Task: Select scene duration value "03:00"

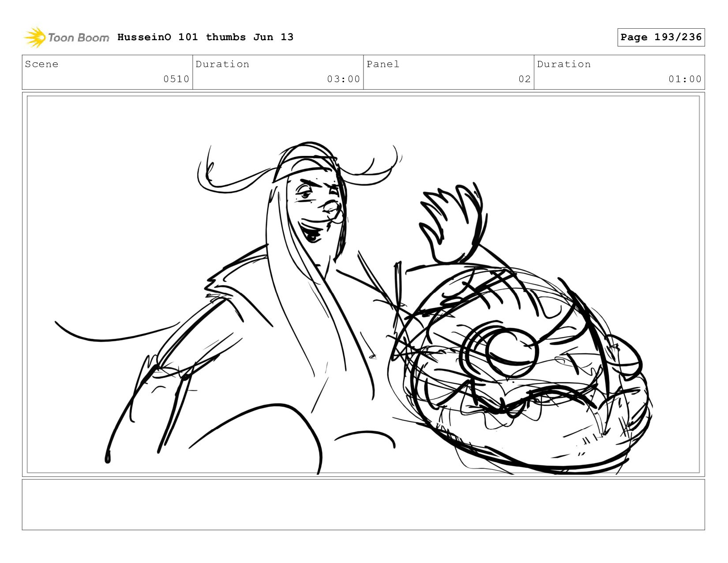Action: pos(343,79)
